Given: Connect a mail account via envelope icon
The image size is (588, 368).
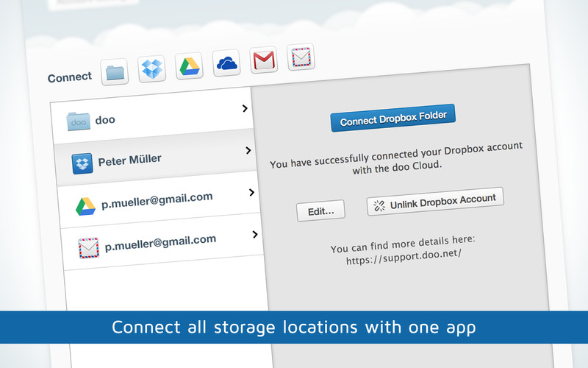Looking at the screenshot, I should click(301, 57).
